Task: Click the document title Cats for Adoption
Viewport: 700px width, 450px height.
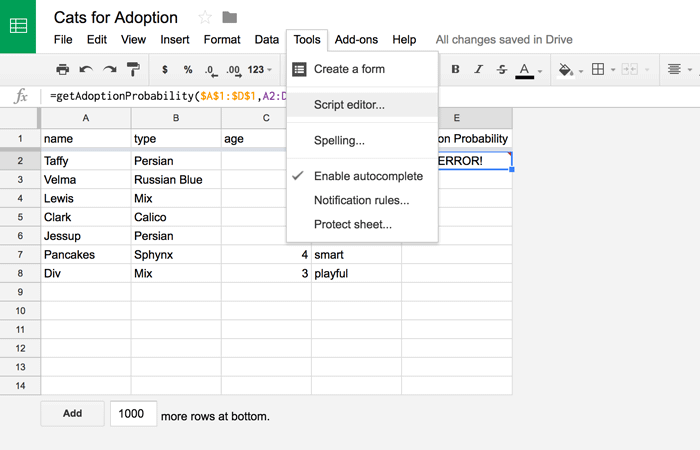Action: point(116,18)
